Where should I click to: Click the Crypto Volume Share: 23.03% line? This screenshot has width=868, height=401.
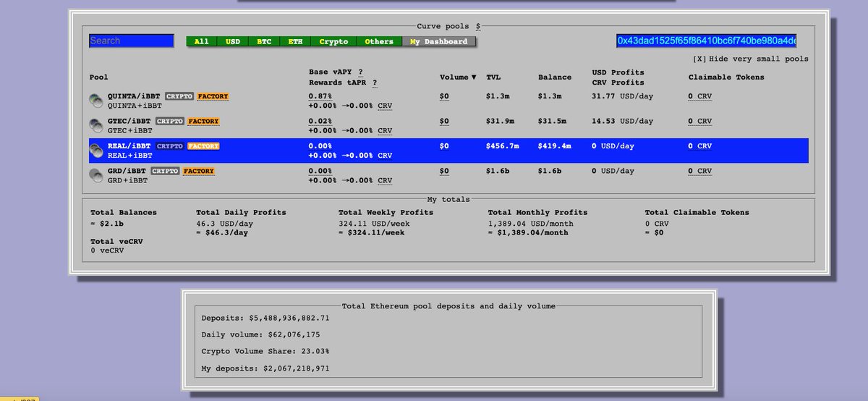coord(265,350)
